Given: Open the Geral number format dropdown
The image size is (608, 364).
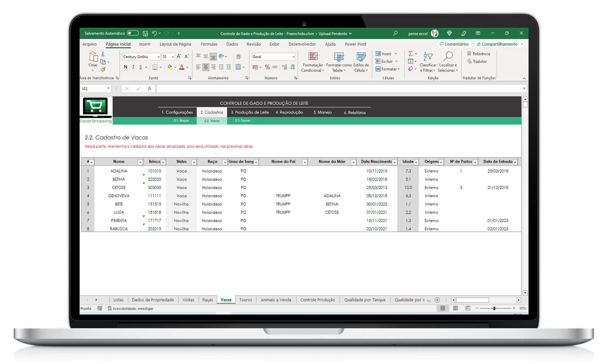Looking at the screenshot, I should (293, 57).
